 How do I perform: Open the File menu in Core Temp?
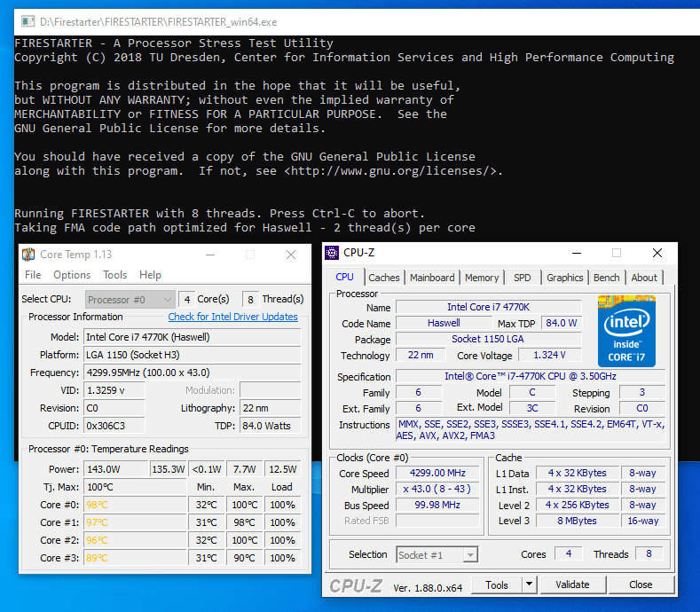[x=33, y=275]
